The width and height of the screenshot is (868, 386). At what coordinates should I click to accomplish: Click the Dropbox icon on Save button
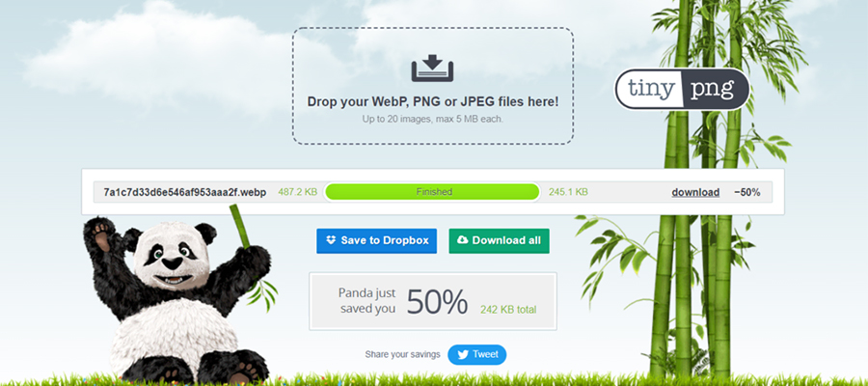point(332,240)
